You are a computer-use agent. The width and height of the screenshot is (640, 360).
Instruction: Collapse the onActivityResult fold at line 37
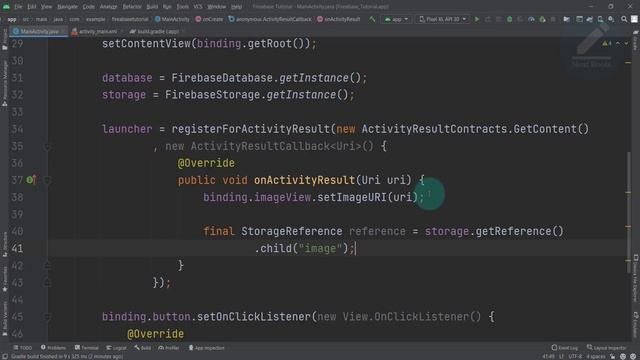(x=47, y=180)
